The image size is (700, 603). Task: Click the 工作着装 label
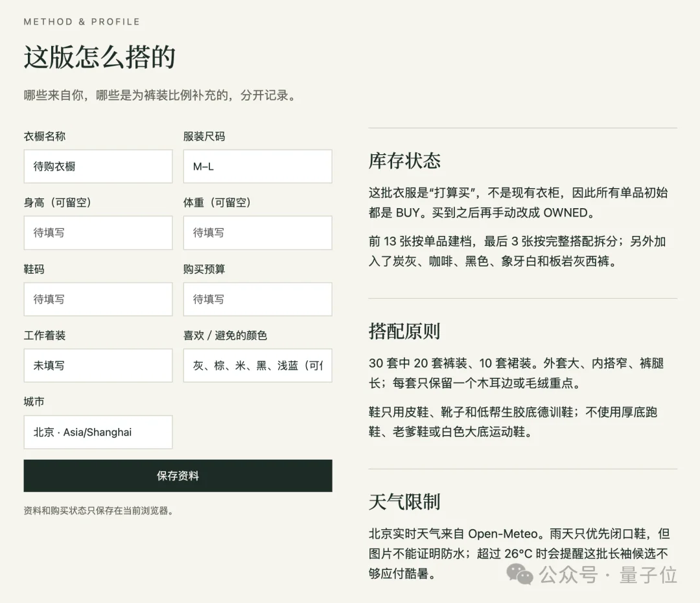[x=45, y=335]
